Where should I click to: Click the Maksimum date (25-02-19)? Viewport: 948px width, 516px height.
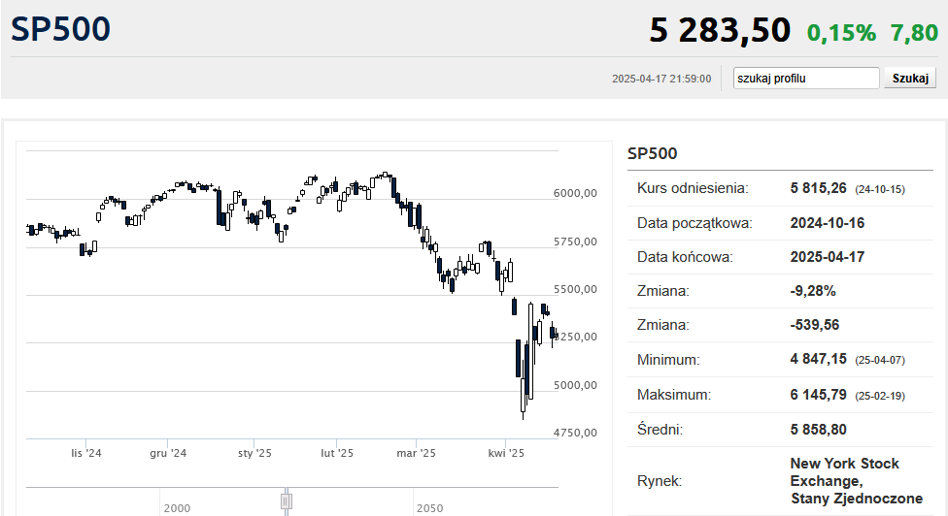click(880, 396)
